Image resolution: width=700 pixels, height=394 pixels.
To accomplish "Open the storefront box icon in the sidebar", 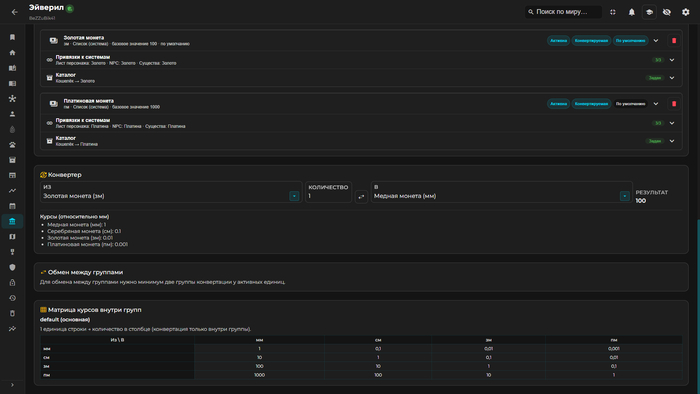I will pos(12,160).
